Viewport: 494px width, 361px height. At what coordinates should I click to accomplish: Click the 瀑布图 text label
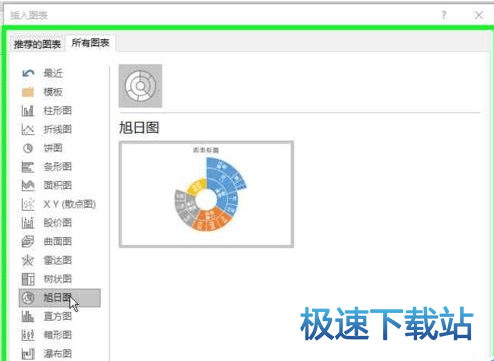(57, 353)
